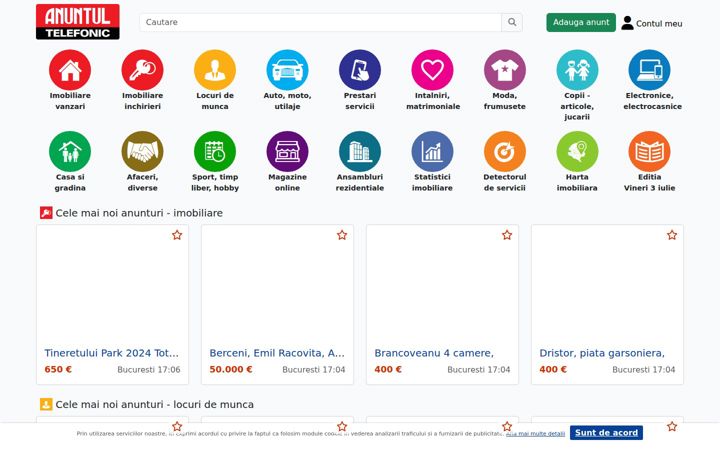Favorite the Berceni, Emil Racovita listing star
The height and width of the screenshot is (450, 720).
tap(342, 235)
